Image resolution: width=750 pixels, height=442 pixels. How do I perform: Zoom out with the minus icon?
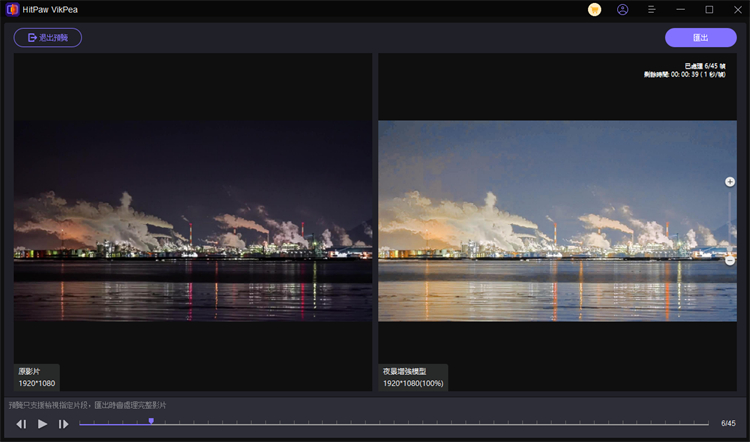click(729, 261)
